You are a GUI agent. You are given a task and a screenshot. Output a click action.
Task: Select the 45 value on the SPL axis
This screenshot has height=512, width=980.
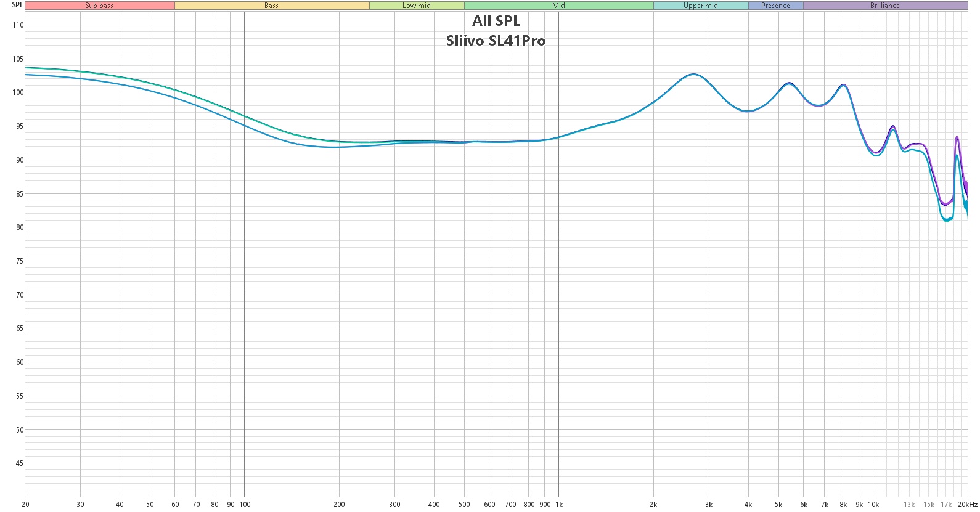(20, 463)
